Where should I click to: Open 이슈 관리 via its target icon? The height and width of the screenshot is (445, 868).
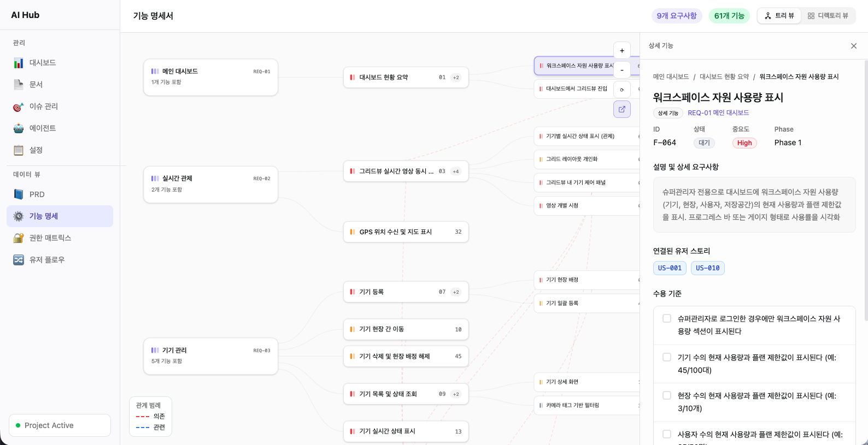coord(19,106)
